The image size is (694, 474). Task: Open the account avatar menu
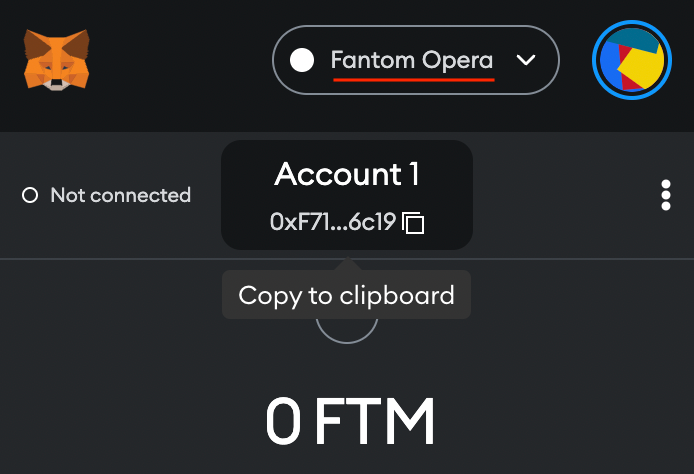[632, 60]
